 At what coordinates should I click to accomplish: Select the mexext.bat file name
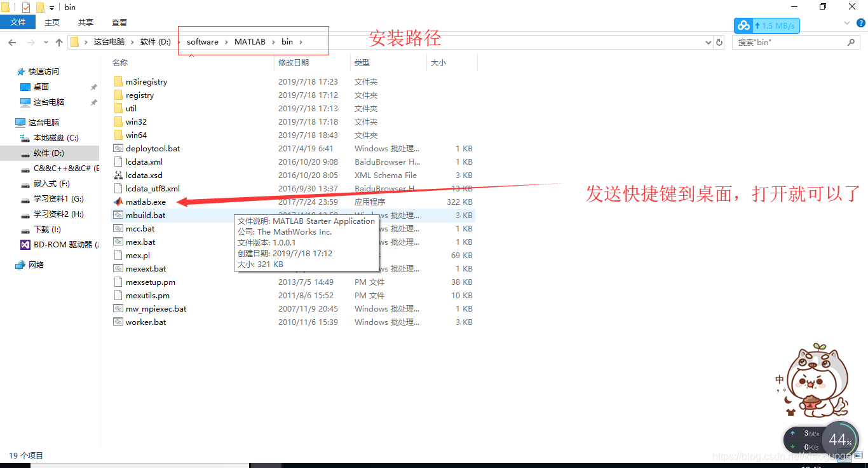(x=146, y=268)
